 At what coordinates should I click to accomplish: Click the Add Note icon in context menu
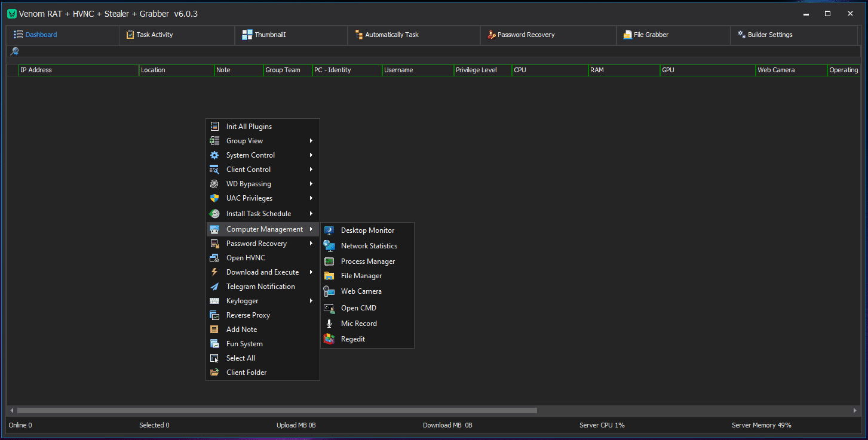coord(214,330)
